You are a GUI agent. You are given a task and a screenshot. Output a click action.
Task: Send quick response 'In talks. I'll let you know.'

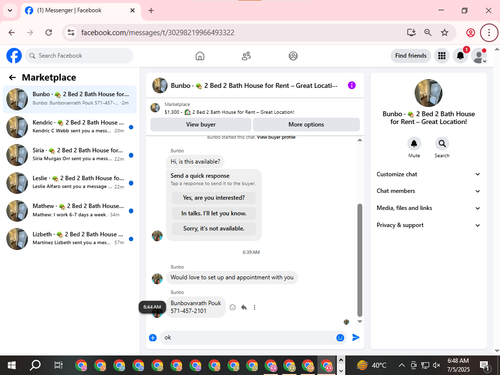pyautogui.click(x=214, y=213)
